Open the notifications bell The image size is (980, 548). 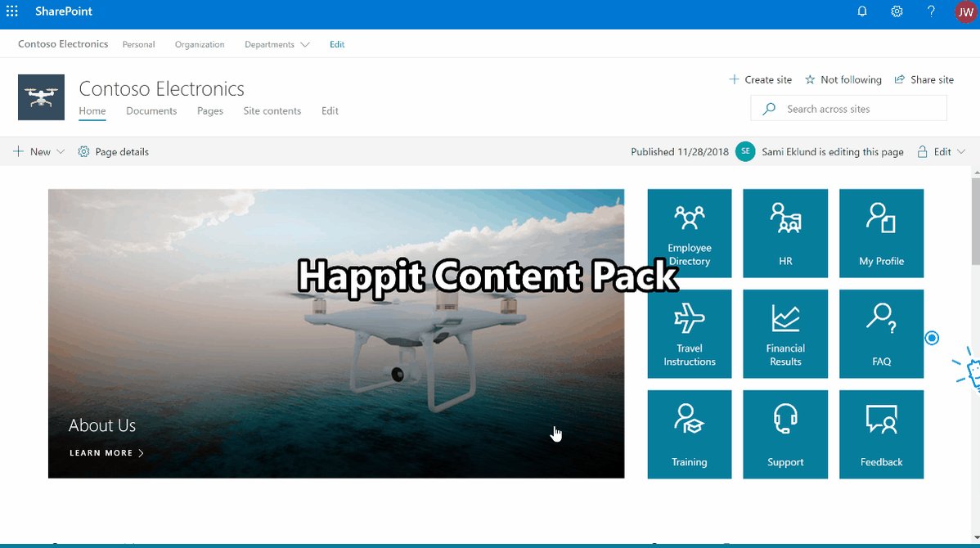[x=862, y=11]
